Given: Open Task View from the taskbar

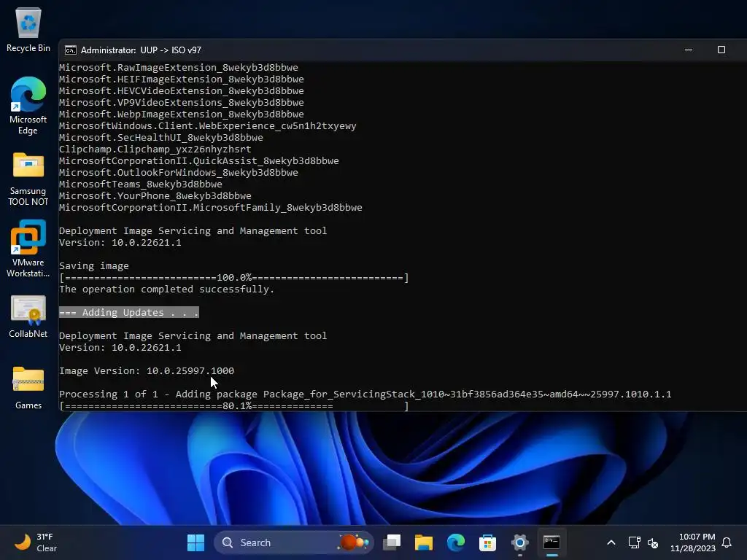Looking at the screenshot, I should [392, 542].
